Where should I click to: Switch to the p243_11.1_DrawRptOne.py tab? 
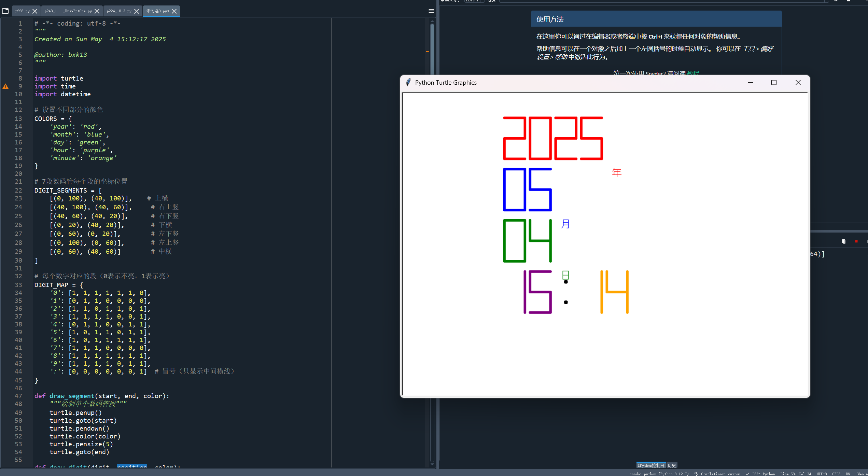(68, 11)
